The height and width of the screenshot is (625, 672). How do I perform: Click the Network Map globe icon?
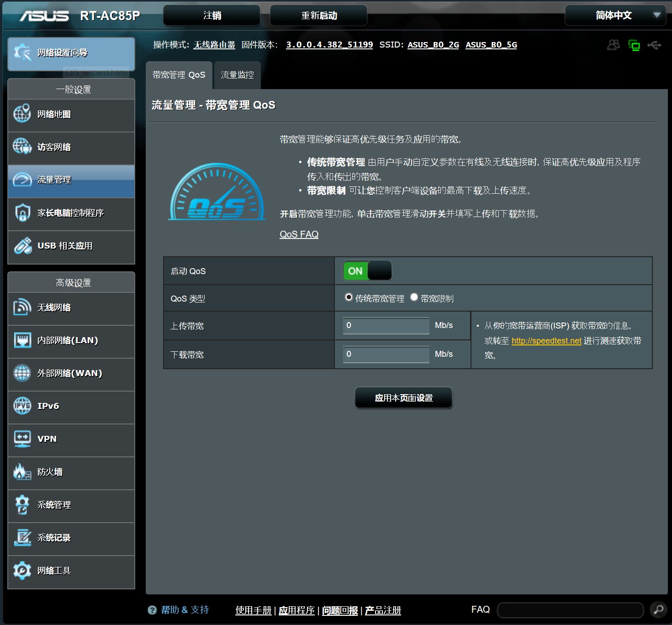coord(22,114)
